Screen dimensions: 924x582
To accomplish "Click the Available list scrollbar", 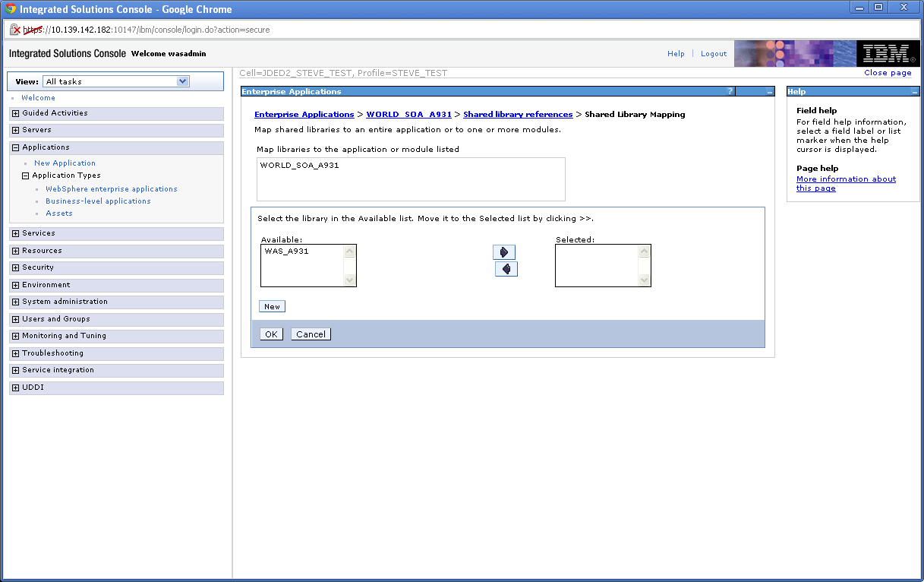I will point(349,265).
